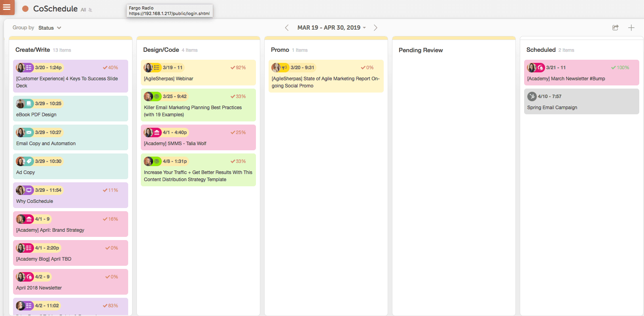This screenshot has height=316, width=644.
Task: Click the 3/29 - 10:25 date label
Action: tap(48, 104)
